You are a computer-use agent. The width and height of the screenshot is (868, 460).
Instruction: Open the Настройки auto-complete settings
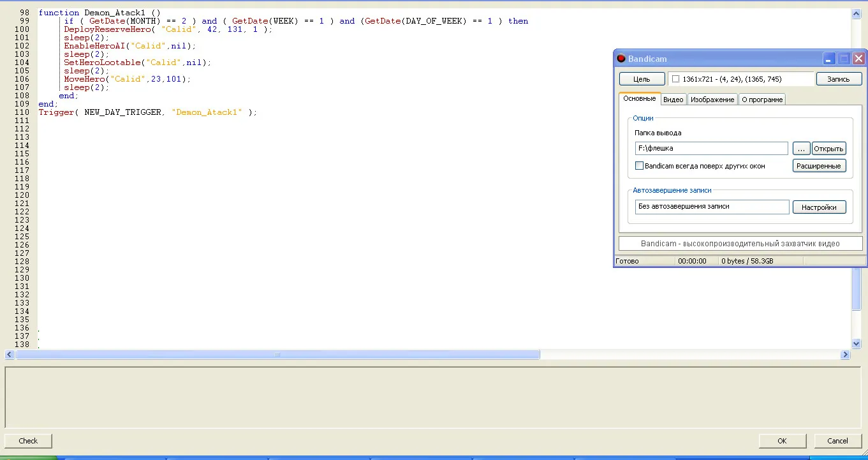819,207
